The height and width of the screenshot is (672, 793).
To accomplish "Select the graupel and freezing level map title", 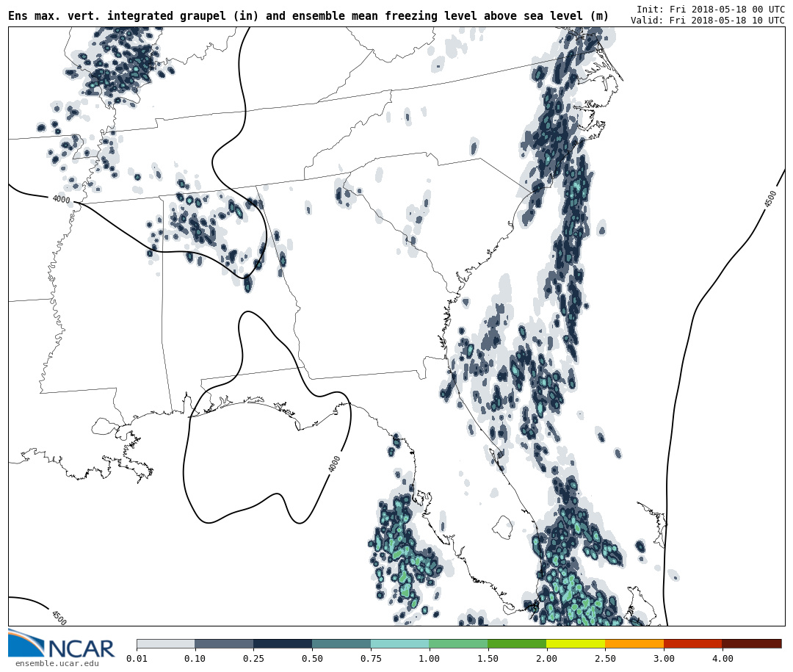I will [308, 15].
